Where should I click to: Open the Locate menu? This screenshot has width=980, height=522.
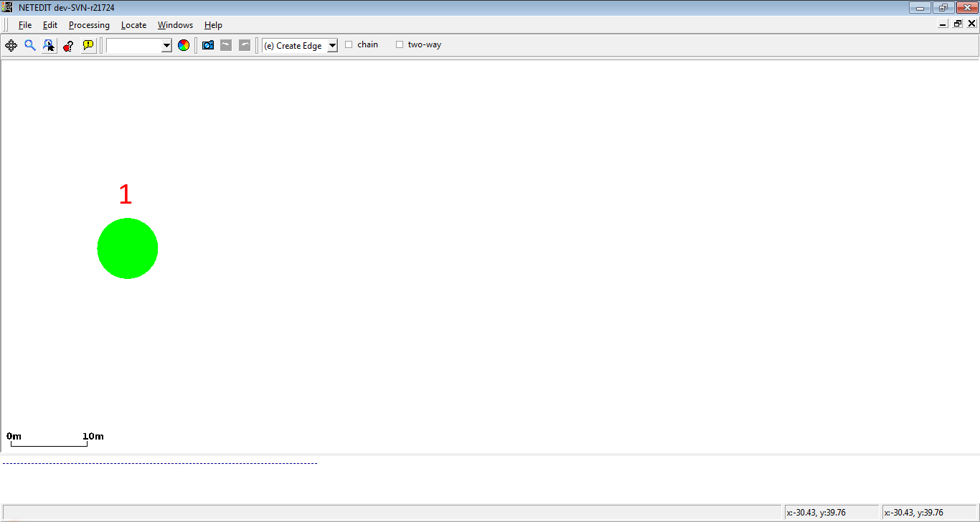coord(133,25)
